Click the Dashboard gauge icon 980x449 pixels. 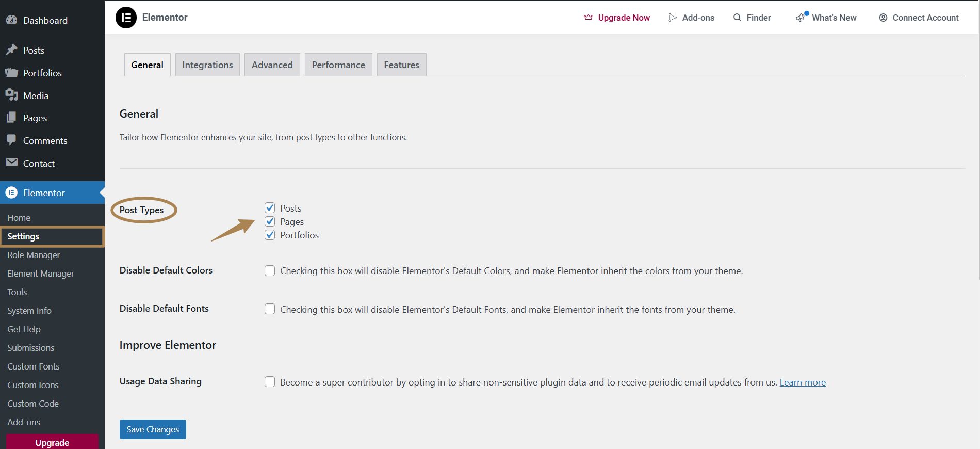click(11, 20)
